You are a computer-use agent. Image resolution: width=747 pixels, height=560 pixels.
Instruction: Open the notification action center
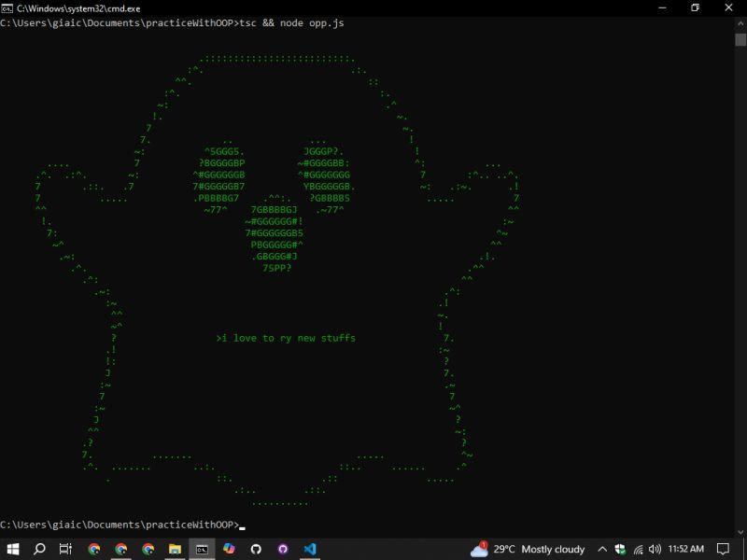tap(723, 549)
